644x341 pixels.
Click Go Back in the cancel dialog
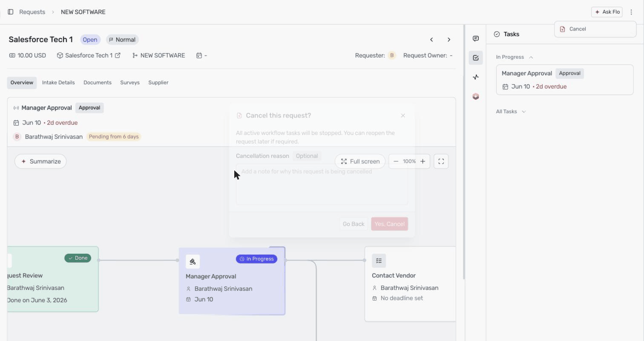[x=354, y=224]
